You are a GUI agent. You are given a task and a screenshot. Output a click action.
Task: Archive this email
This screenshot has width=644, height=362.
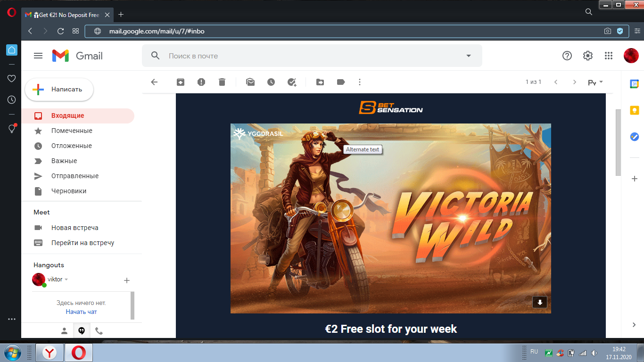click(181, 82)
